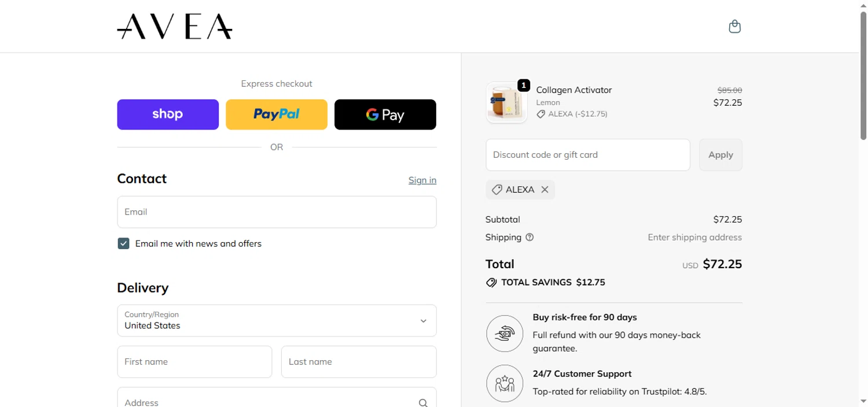
Task: Pay with Shop Pay button
Action: click(x=168, y=114)
